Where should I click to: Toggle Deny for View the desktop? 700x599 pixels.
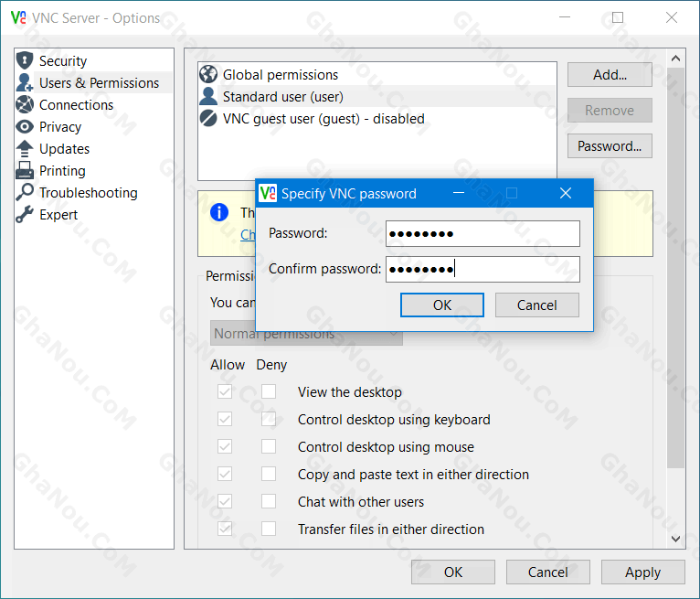point(269,391)
